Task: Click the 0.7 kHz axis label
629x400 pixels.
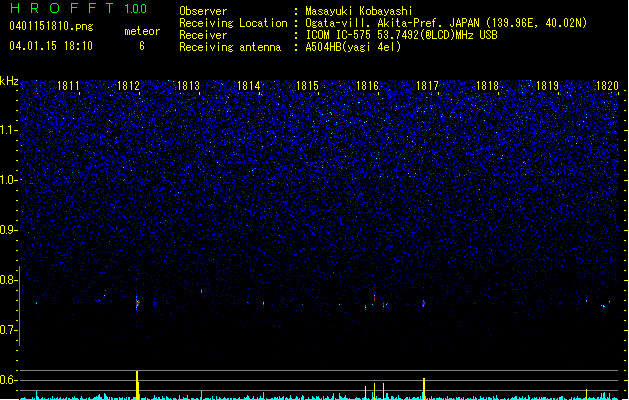Action: (9, 330)
